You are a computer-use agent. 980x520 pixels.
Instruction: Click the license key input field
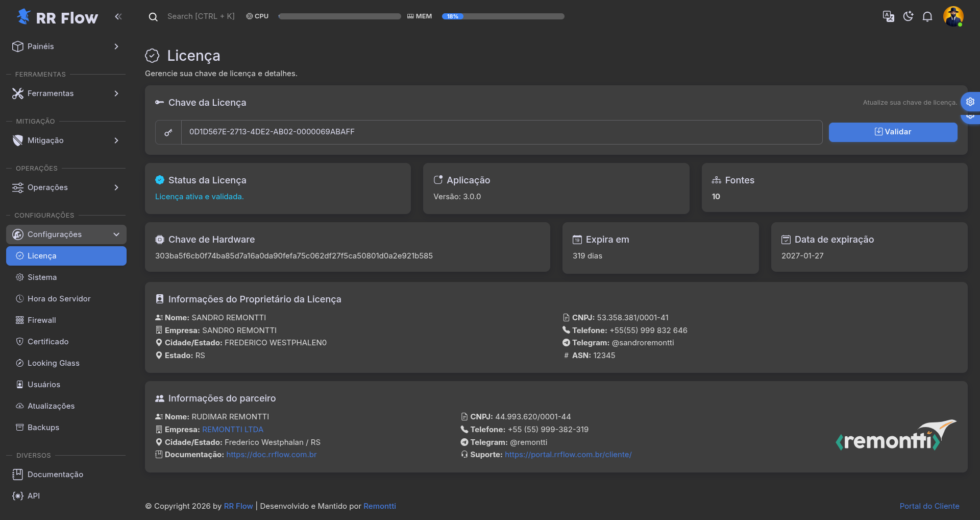500,132
